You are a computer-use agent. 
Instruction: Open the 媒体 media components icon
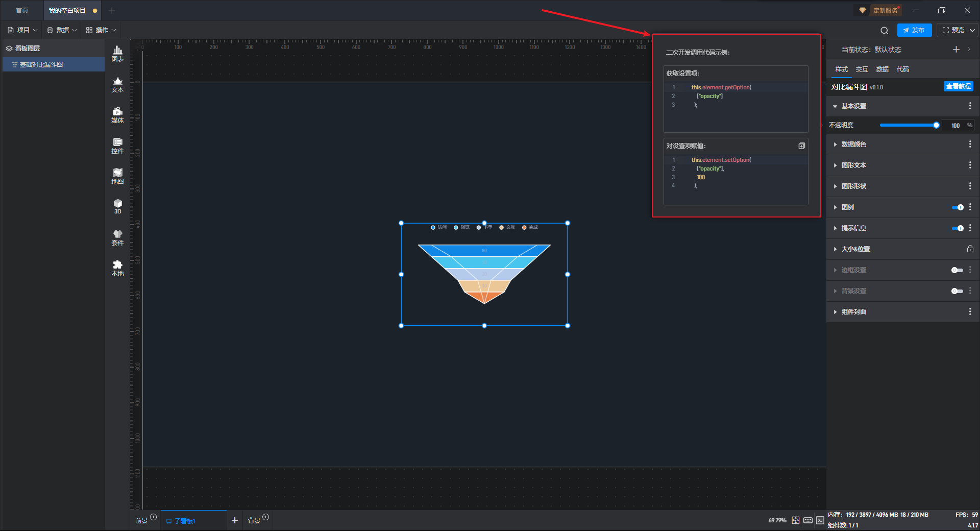(x=117, y=115)
